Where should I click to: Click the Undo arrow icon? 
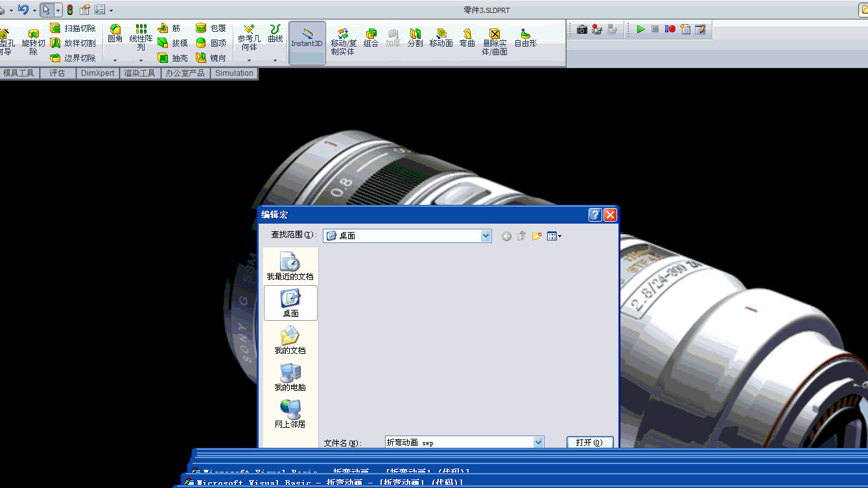[23, 10]
